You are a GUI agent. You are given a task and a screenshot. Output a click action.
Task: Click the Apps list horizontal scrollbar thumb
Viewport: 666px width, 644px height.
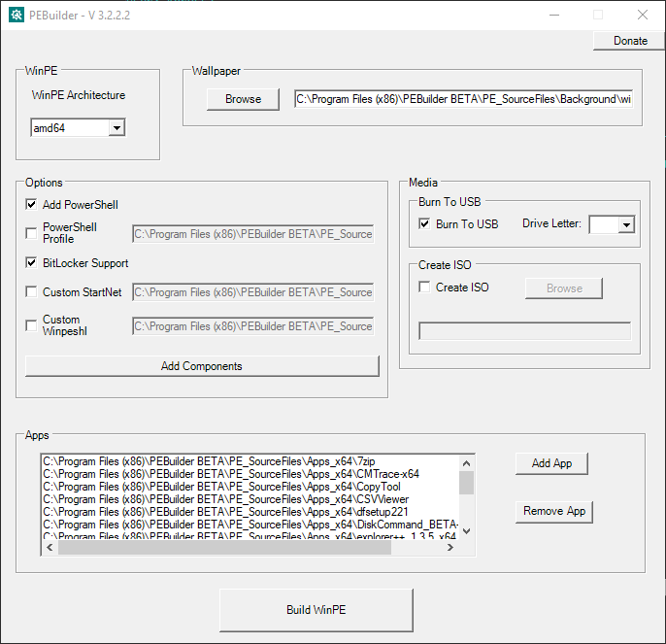(224, 548)
